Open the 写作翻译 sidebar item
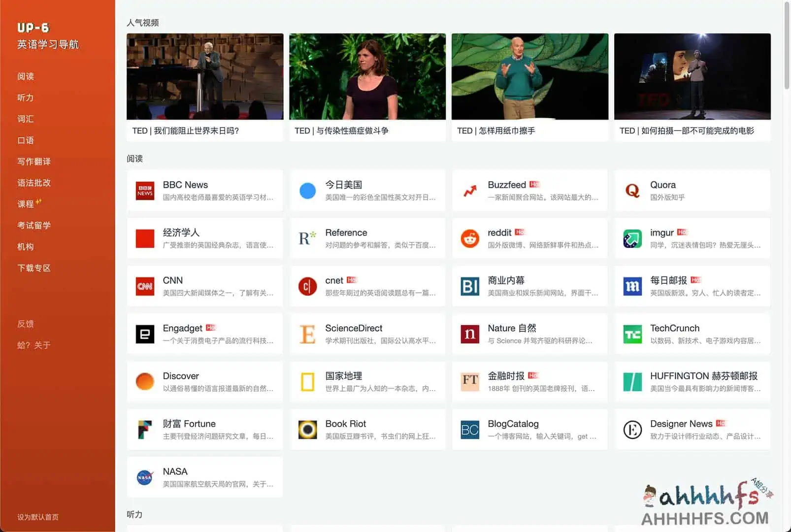Viewport: 791px width, 532px height. click(x=34, y=162)
